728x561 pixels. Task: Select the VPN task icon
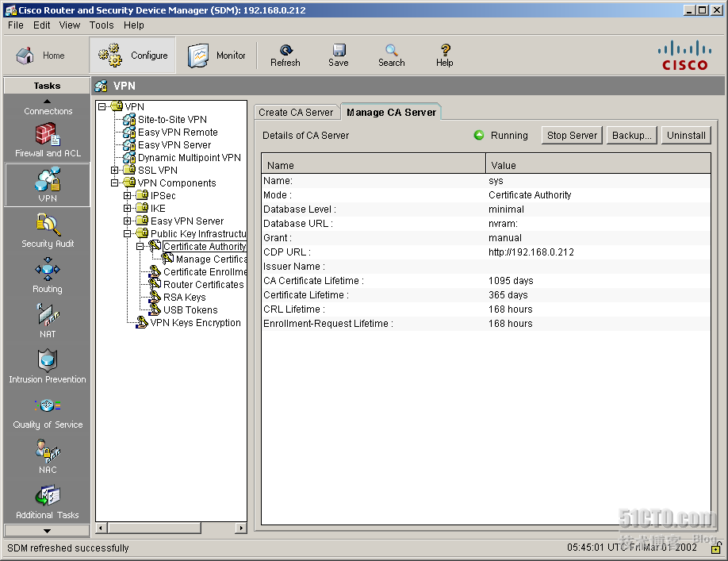(48, 185)
